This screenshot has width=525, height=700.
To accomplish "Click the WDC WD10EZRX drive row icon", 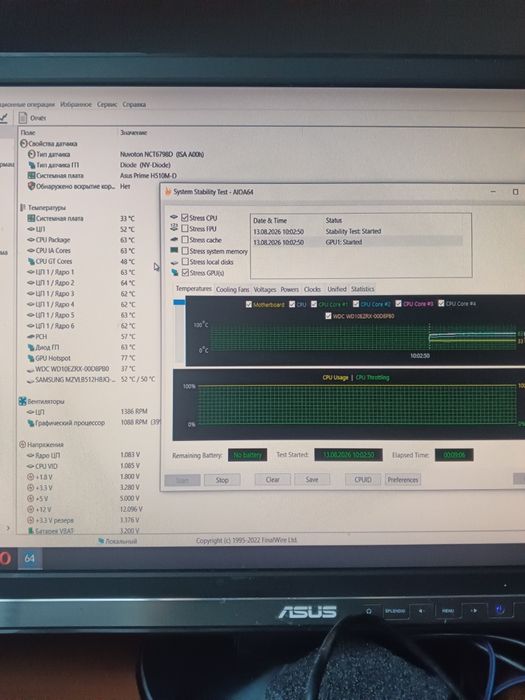I will click(x=30, y=369).
